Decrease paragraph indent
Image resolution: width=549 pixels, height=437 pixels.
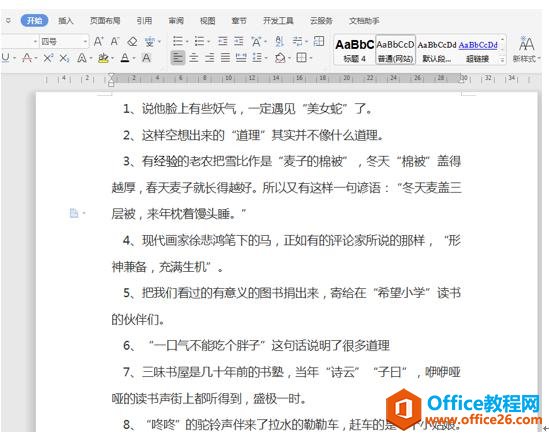223,41
